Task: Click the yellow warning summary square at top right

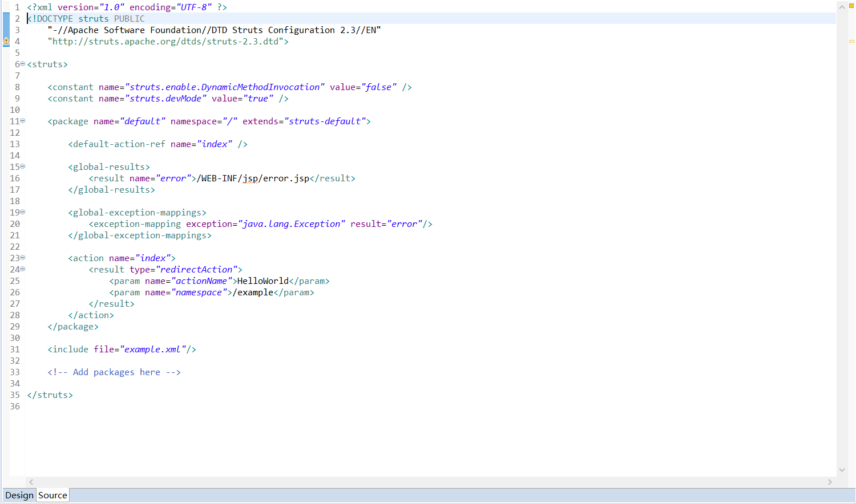Action: (851, 7)
